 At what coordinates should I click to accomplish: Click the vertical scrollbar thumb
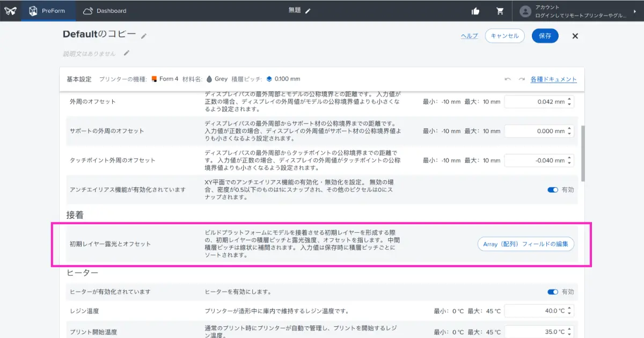(x=583, y=154)
